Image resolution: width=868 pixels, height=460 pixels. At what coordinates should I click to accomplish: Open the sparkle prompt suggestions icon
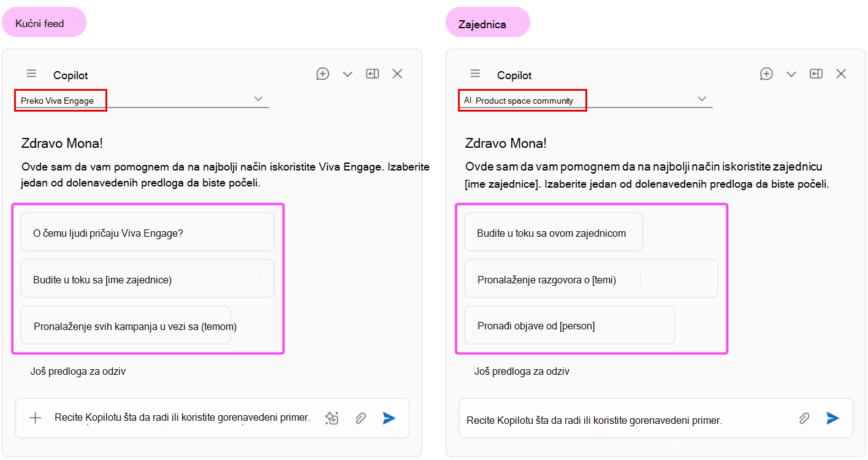(332, 418)
